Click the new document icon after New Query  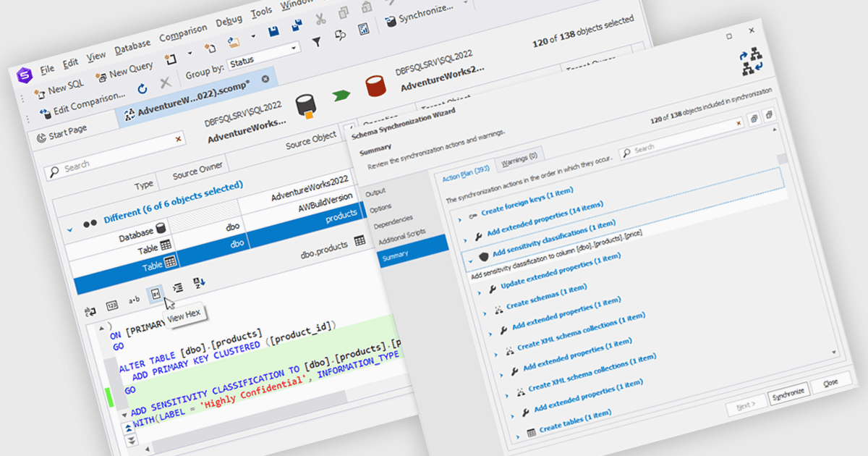171,59
